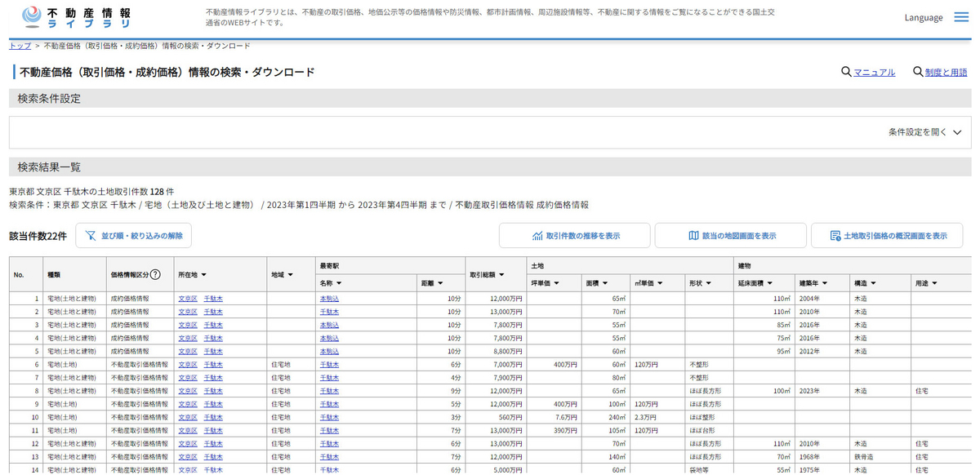This screenshot has width=980, height=475.
Task: Click 文京区 link in row 1
Action: 188,299
